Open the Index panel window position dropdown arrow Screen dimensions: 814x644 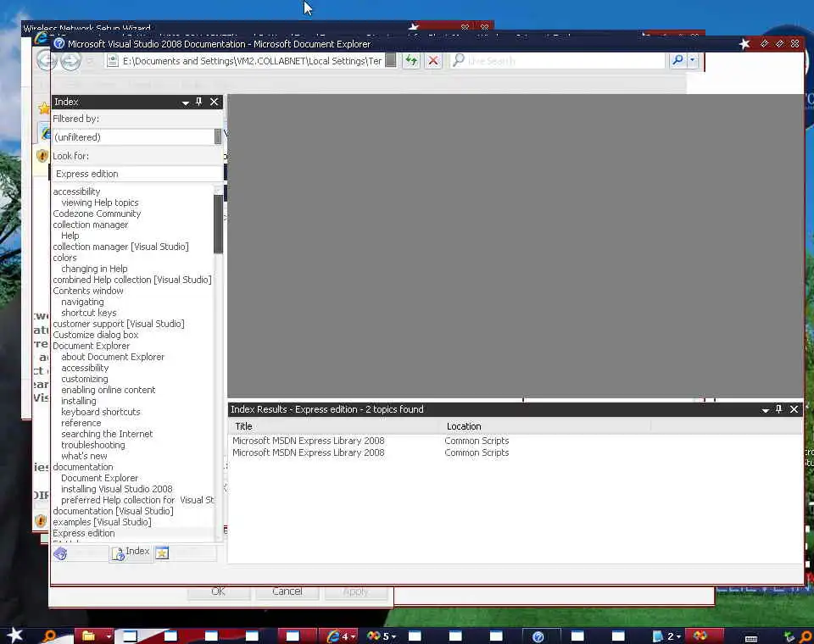[x=186, y=103]
